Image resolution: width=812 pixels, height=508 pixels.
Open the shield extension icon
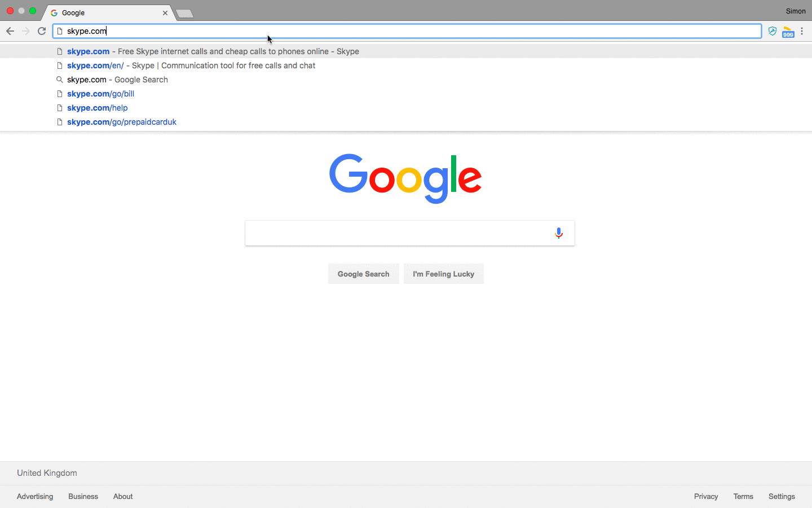click(773, 31)
